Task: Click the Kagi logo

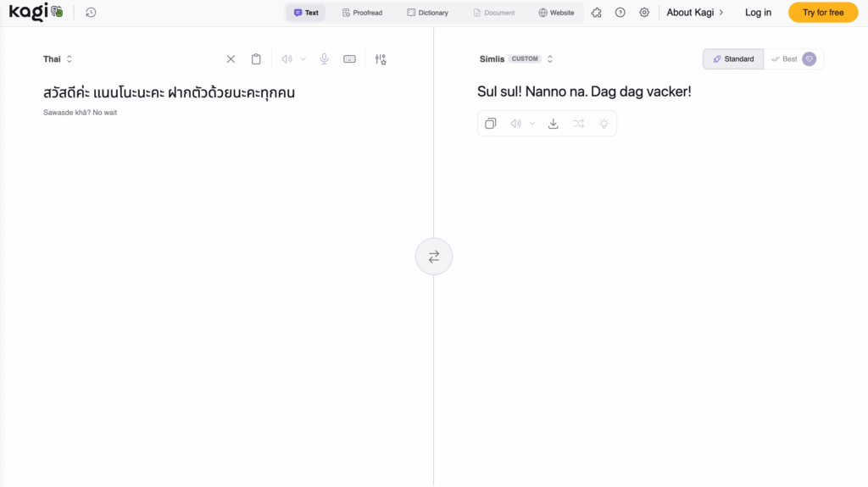Action: pos(36,12)
